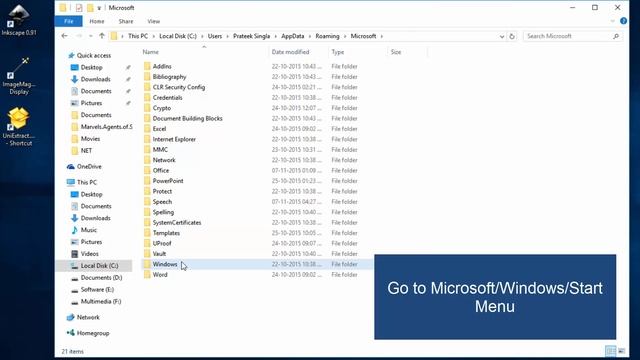Click the Back navigation arrow
The height and width of the screenshot is (360, 640).
64,36
